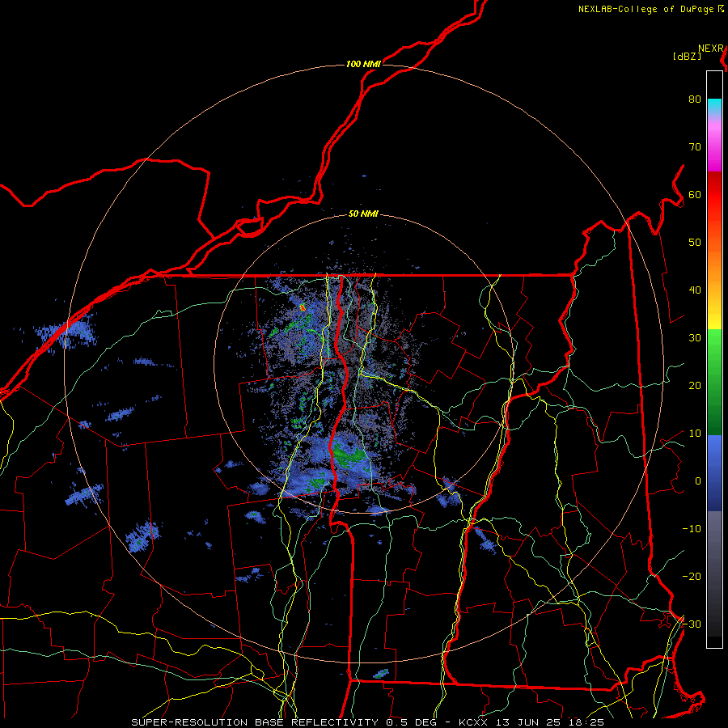Click the cyan top segment of color bar
Image resolution: width=728 pixels, height=728 pixels.
(x=714, y=107)
